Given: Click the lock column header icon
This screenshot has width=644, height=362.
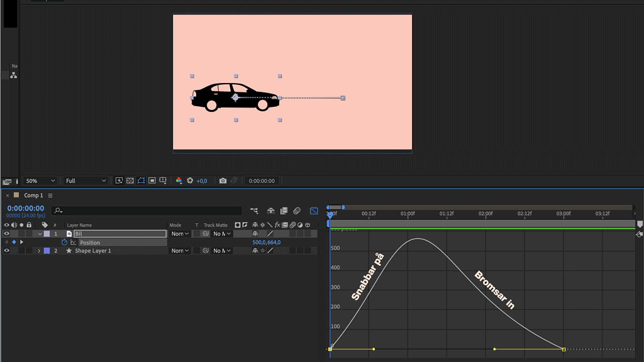Looking at the screenshot, I should pyautogui.click(x=29, y=225).
